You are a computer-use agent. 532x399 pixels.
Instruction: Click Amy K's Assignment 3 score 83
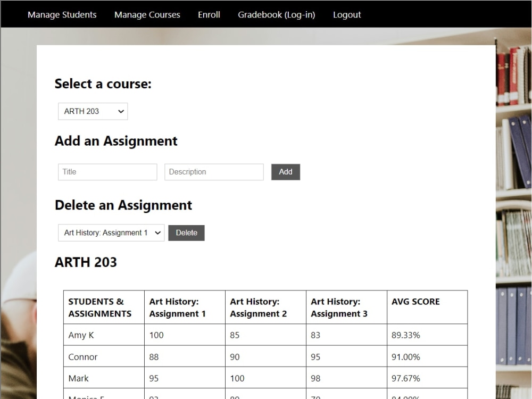(x=346, y=335)
